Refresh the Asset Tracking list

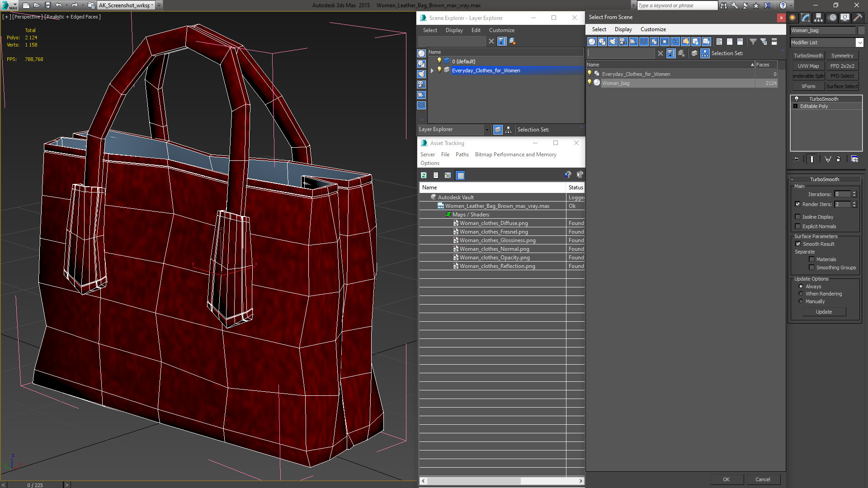point(424,175)
